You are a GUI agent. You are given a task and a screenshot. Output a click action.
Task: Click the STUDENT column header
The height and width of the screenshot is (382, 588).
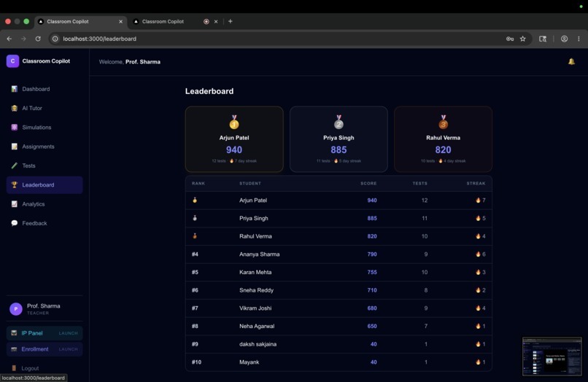pos(250,183)
